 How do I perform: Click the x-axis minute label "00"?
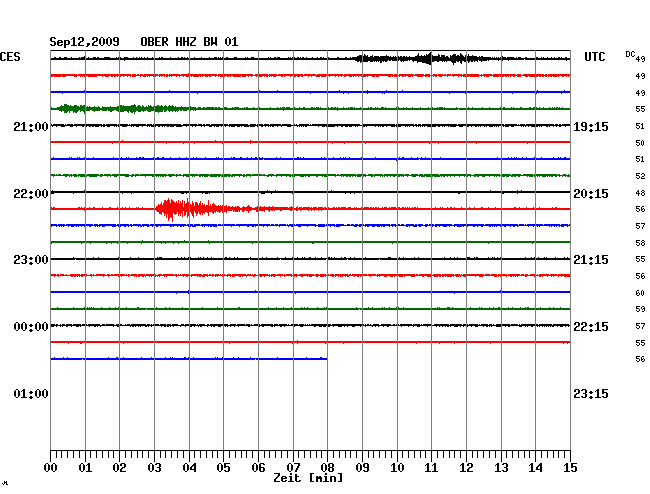click(x=51, y=468)
